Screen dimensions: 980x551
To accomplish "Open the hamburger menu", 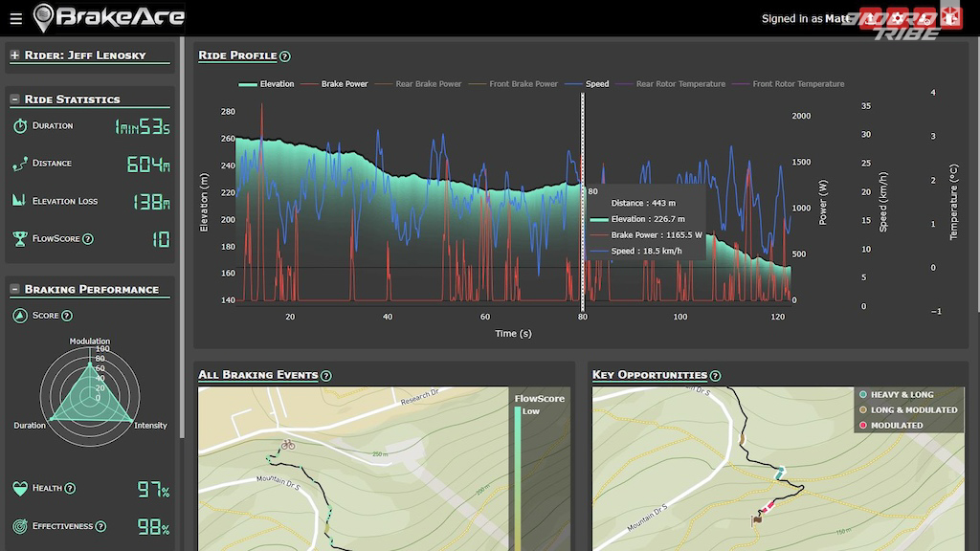I will [x=15, y=18].
